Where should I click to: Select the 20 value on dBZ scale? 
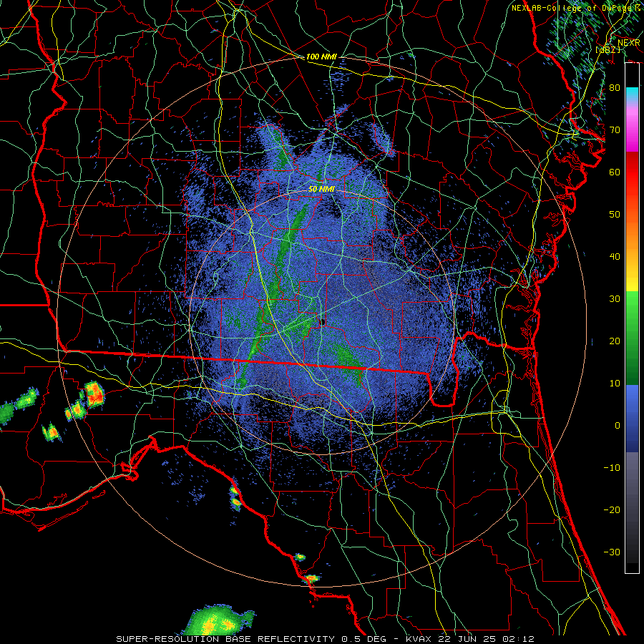tap(615, 341)
